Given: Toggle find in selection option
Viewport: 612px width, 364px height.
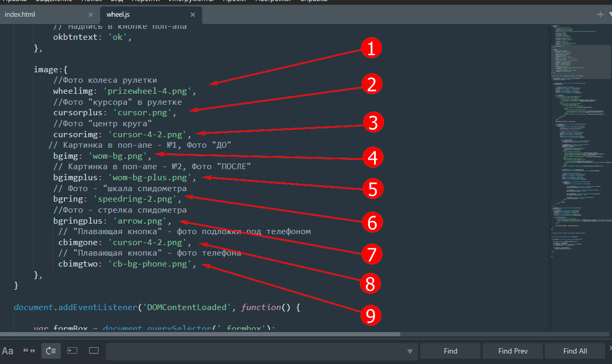Looking at the screenshot, I should pyautogui.click(x=72, y=351).
